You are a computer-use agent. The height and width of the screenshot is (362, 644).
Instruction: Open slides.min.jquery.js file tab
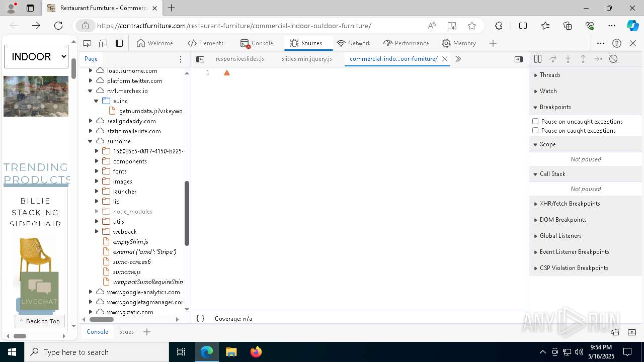[x=307, y=59]
